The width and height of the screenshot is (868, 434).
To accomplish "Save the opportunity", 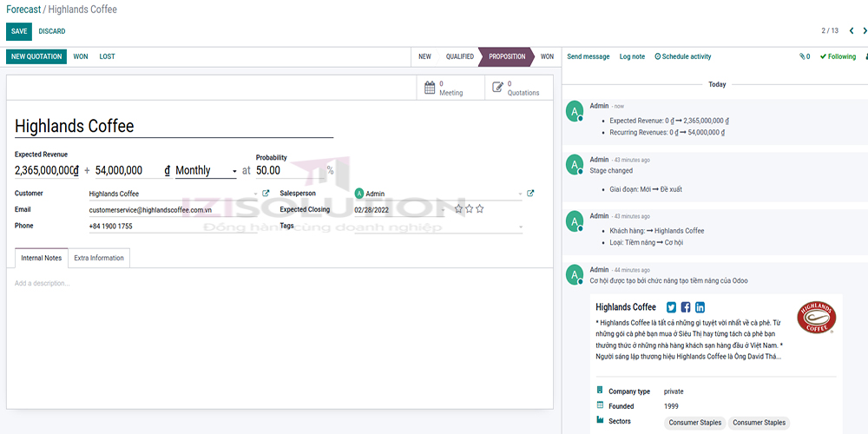I will pos(19,31).
